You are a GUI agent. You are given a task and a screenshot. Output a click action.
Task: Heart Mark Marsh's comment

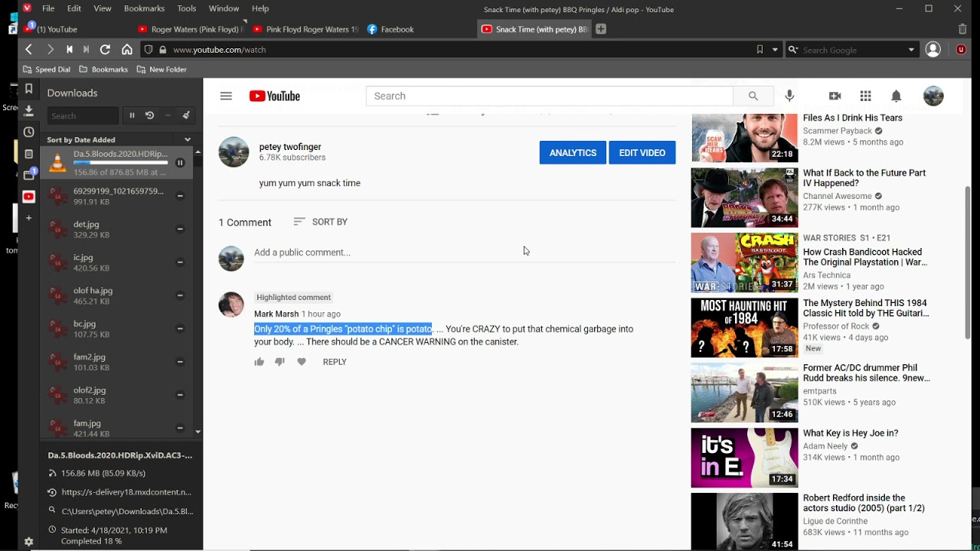tap(302, 362)
